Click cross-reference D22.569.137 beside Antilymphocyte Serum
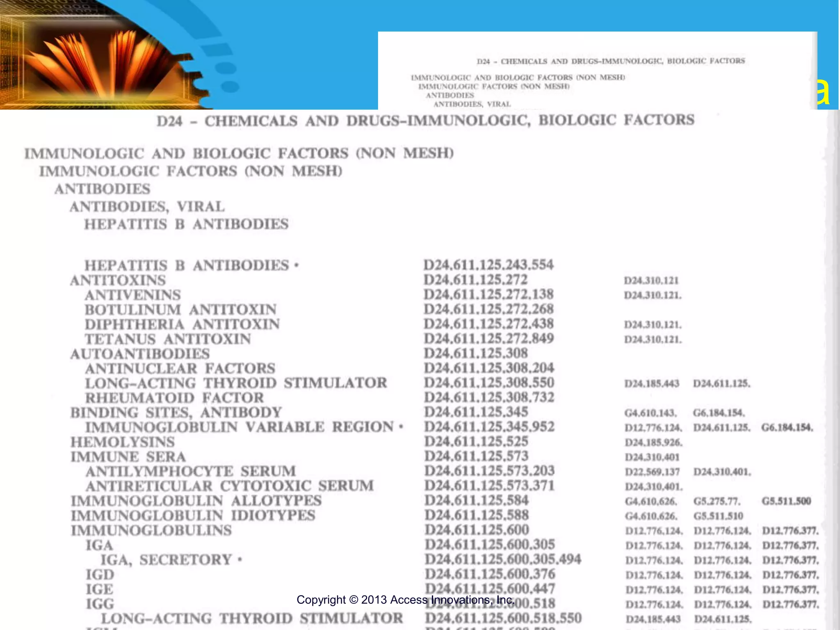 pyautogui.click(x=652, y=472)
